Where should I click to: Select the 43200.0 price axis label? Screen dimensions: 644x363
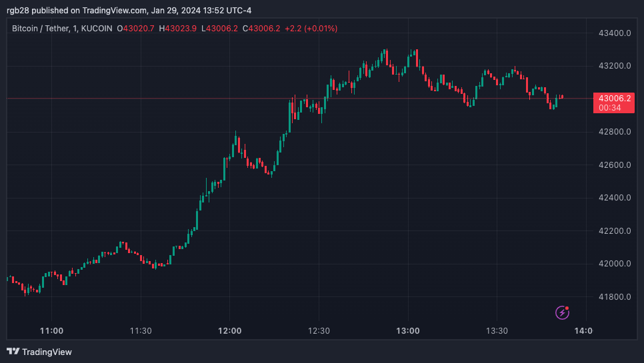615,66
